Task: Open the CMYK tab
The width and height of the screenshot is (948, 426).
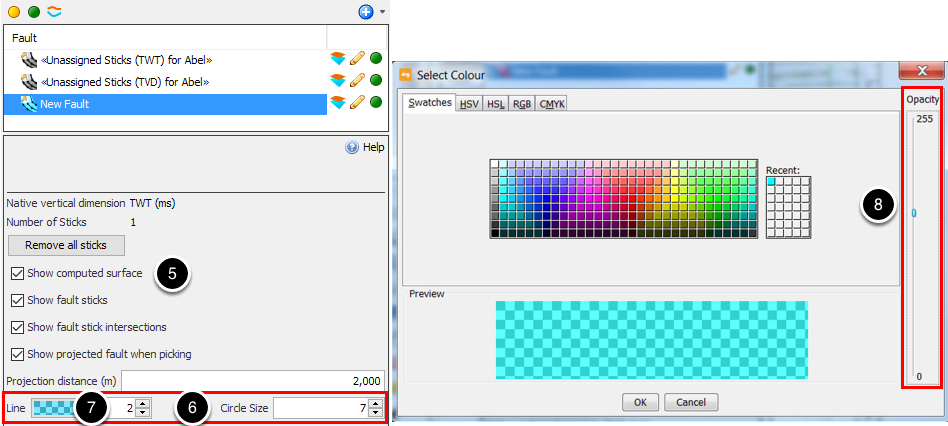Action: coord(551,104)
